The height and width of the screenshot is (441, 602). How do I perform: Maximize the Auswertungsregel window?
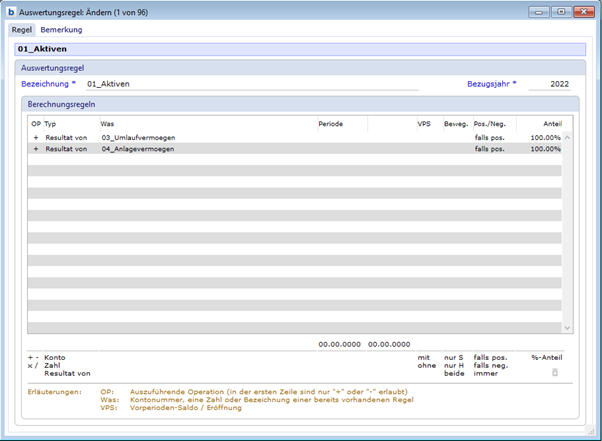560,12
